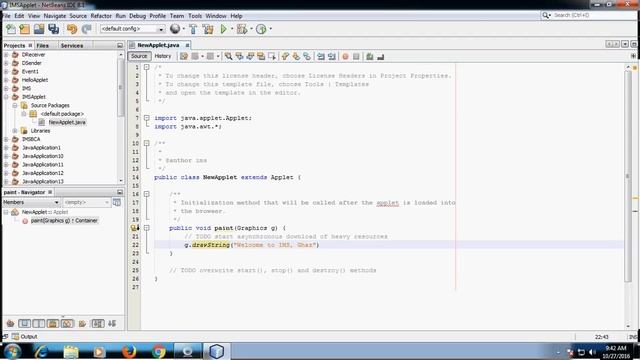640x360 pixels.
Task: Toggle Rectangular Selection icon in editor toolbar
Action: point(272,56)
